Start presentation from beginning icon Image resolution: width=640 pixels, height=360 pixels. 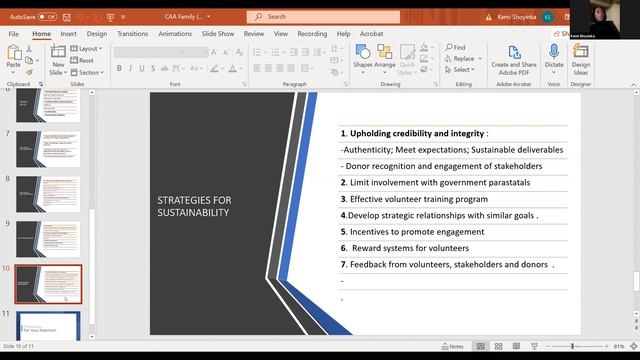[110, 17]
